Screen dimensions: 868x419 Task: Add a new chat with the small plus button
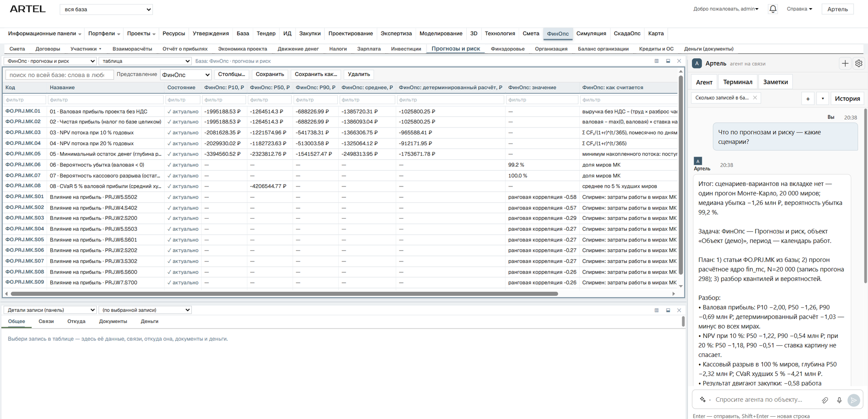click(808, 99)
